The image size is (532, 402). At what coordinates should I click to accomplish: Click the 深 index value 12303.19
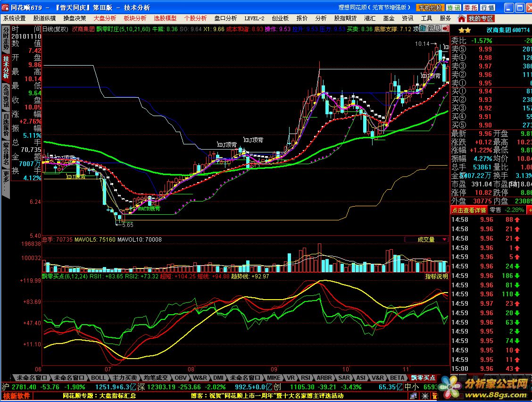(161, 387)
